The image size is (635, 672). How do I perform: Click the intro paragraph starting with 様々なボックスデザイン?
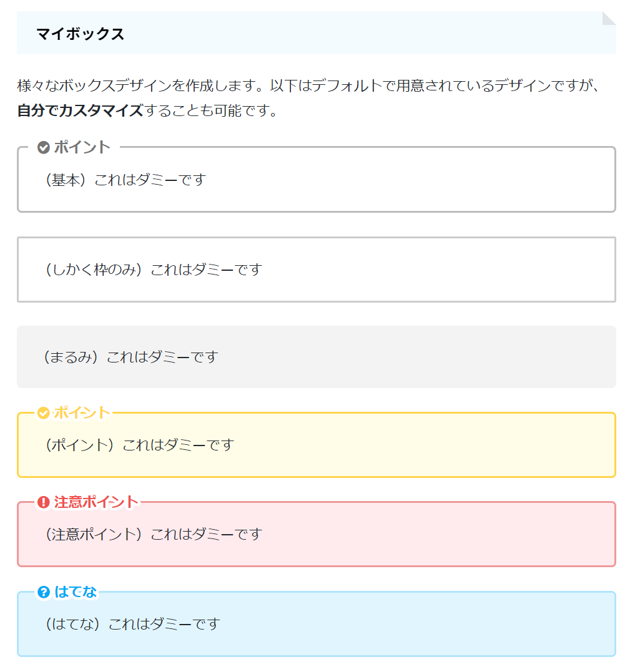point(308,98)
